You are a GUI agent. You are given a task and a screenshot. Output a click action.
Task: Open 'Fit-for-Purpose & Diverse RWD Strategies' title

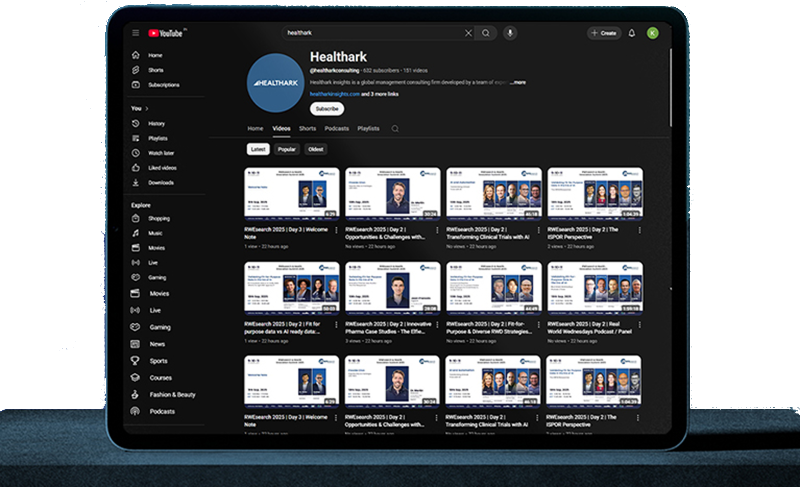(x=489, y=328)
